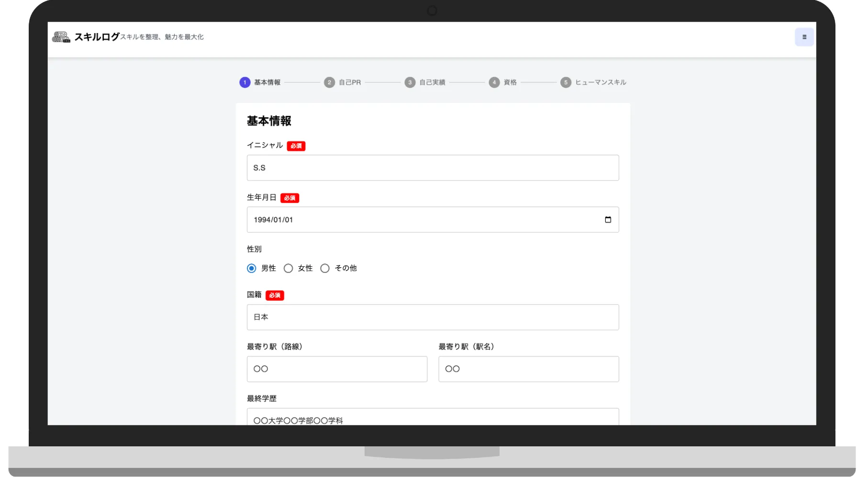Open the calendar icon in the 生年月日 field

tap(608, 220)
